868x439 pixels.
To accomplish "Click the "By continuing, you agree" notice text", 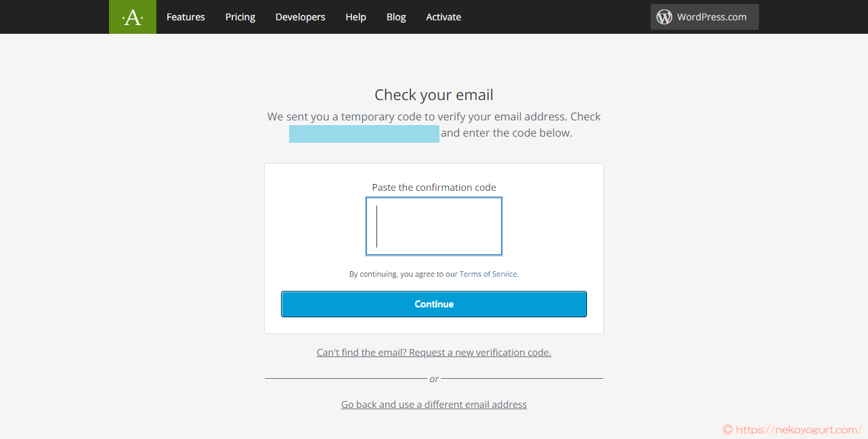I will (404, 274).
